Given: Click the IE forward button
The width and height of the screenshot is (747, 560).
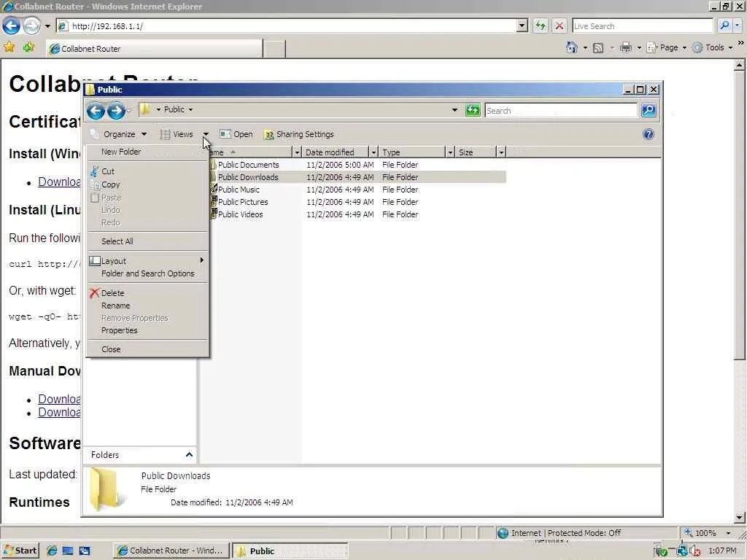Looking at the screenshot, I should (31, 26).
